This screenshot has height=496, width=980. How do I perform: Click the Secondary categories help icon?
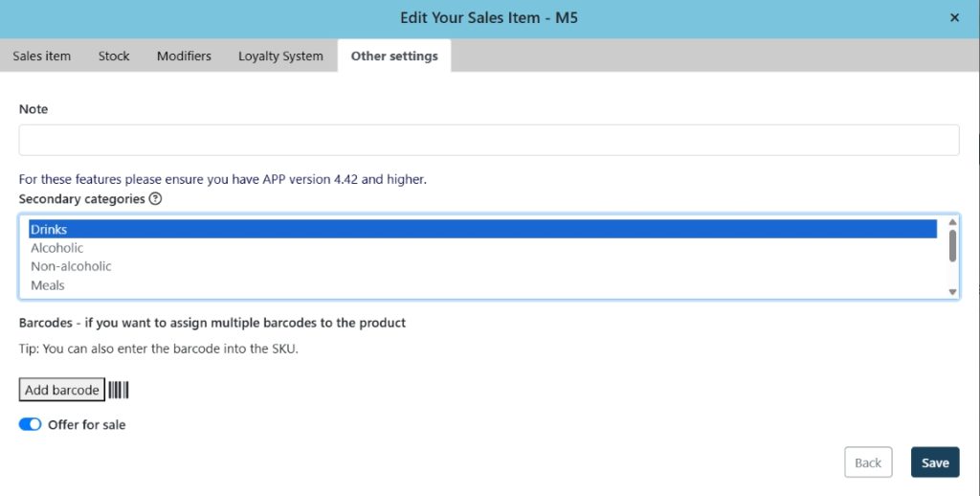(x=156, y=199)
